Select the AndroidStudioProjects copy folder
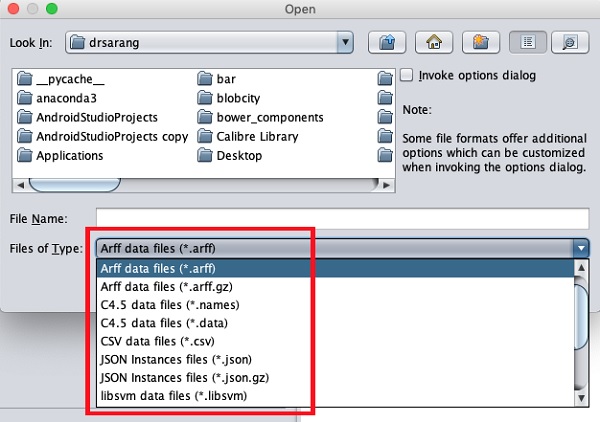Viewport: 600px width, 422px height. (103, 136)
